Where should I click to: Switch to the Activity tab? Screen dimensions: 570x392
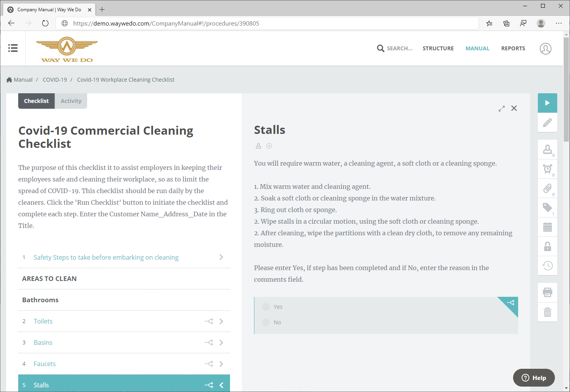71,101
